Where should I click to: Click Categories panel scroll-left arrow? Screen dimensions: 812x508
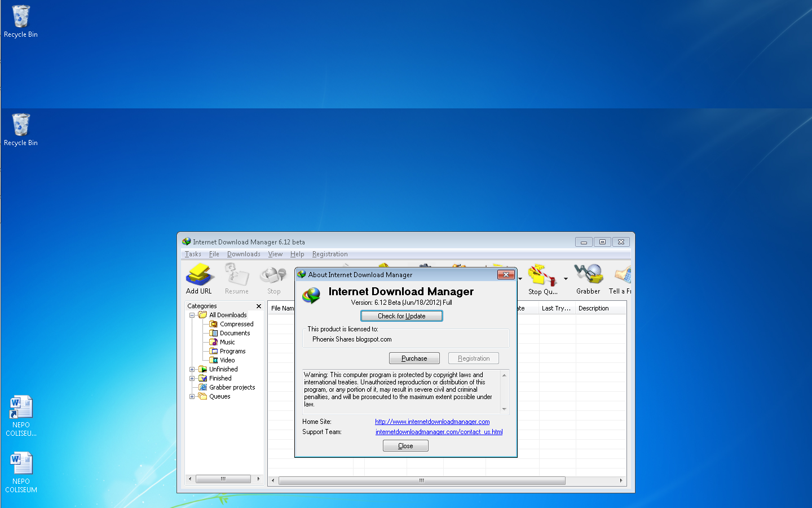pyautogui.click(x=190, y=479)
